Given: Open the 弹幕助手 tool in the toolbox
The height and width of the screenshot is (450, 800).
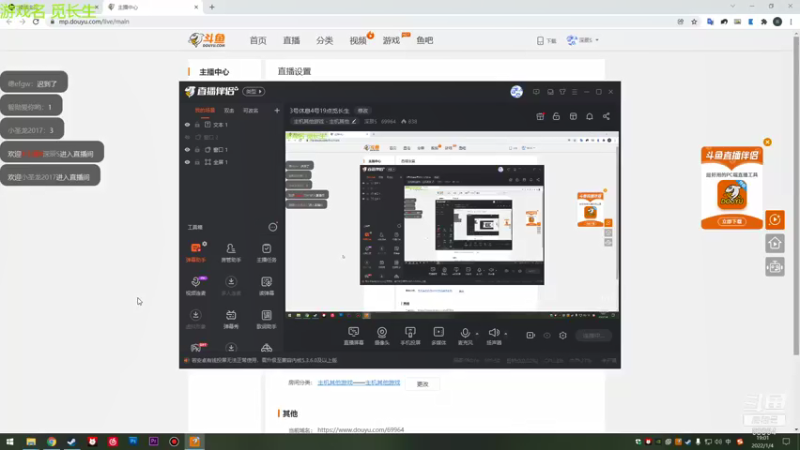Looking at the screenshot, I should coord(196,252).
